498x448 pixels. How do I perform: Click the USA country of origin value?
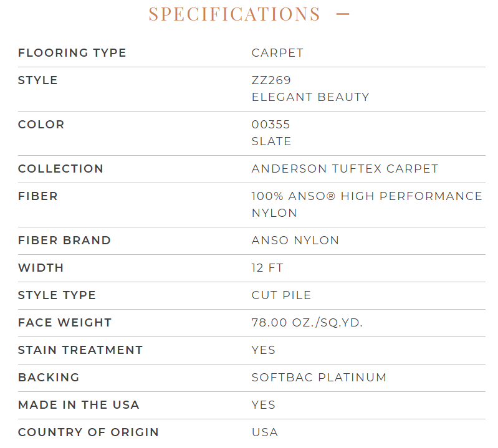(265, 432)
